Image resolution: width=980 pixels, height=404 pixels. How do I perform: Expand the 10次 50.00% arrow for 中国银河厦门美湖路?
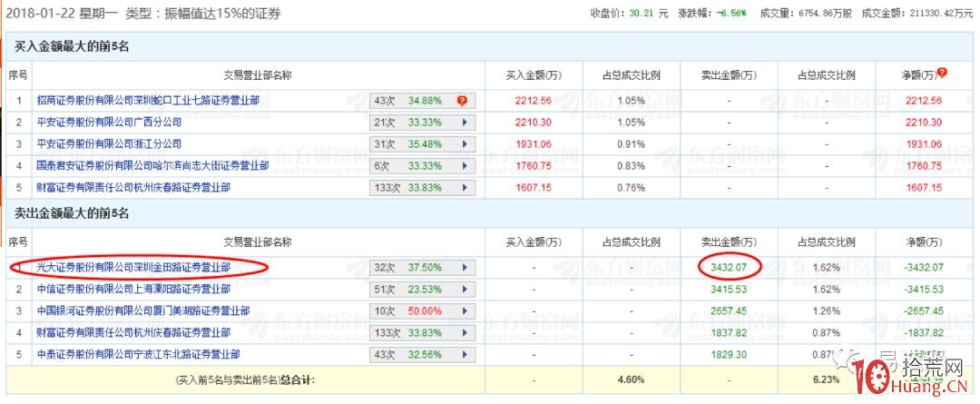(465, 310)
